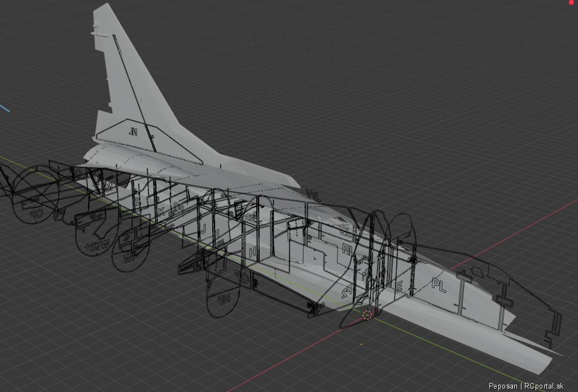
Task: Click the red-white 3D cursor circle
Action: 367,315
